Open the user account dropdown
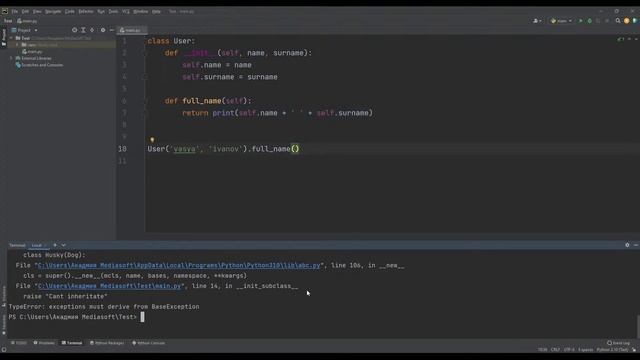Image resolution: width=640 pixels, height=360 pixels. [x=537, y=21]
